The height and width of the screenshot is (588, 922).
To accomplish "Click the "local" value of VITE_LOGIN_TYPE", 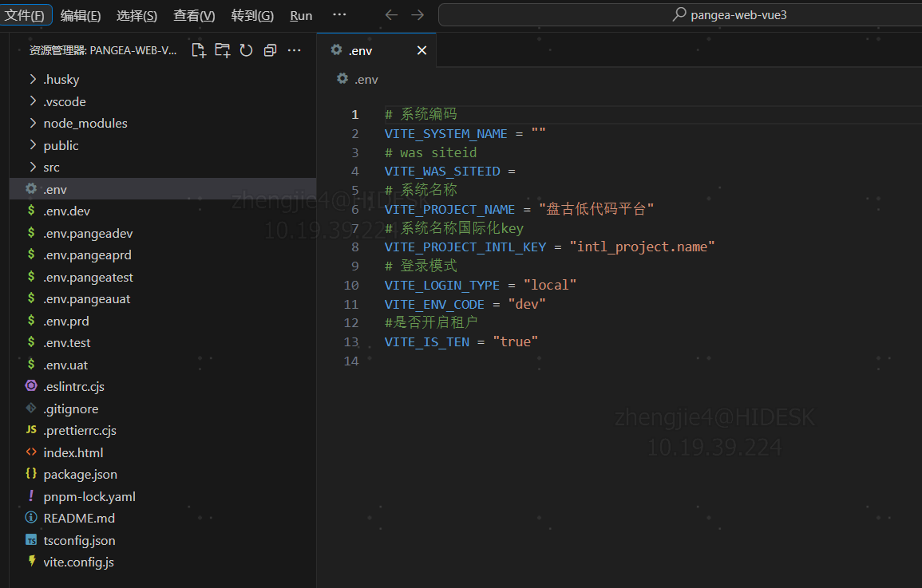I will coord(550,285).
